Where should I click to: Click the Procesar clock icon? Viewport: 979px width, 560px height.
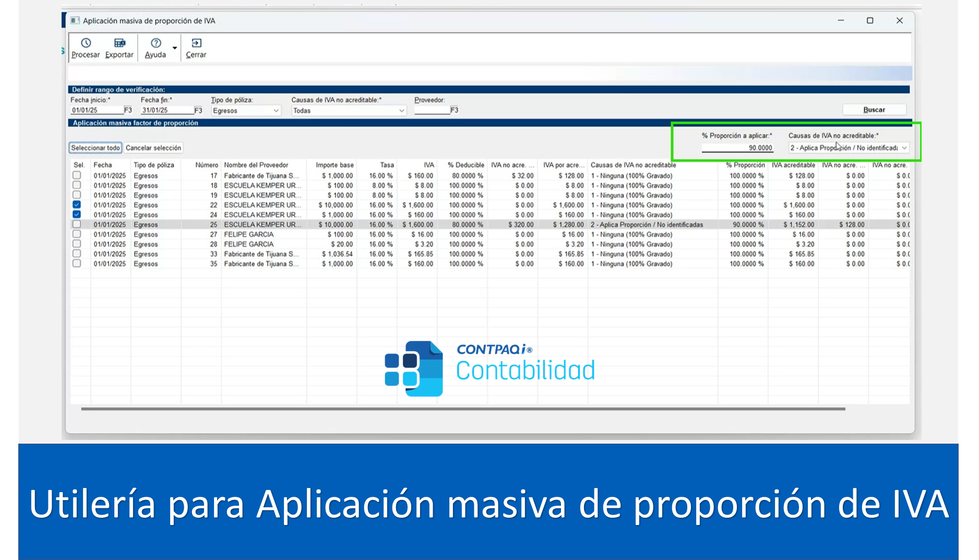pyautogui.click(x=86, y=43)
